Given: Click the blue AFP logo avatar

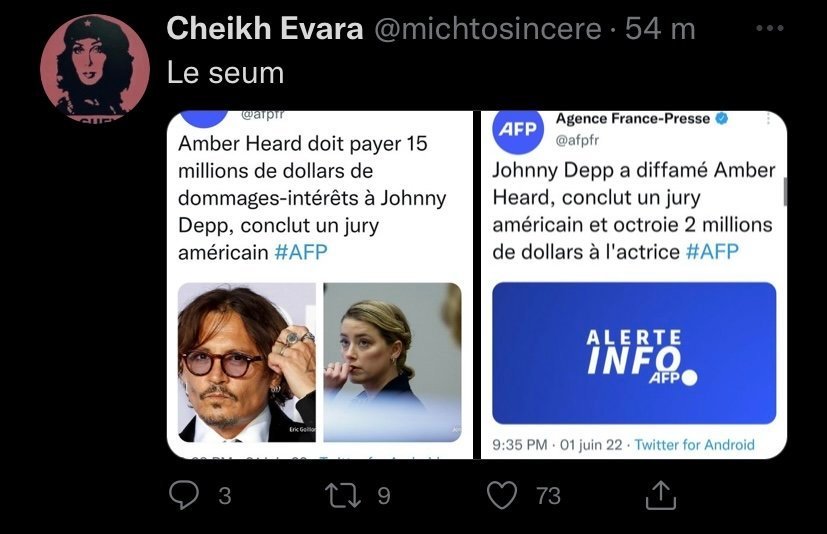Looking at the screenshot, I should pos(517,130).
